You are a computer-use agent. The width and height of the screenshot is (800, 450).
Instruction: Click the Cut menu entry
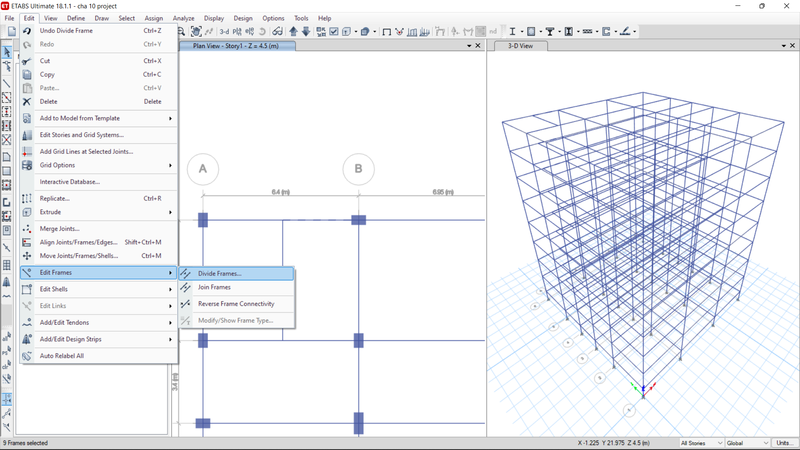[98, 61]
